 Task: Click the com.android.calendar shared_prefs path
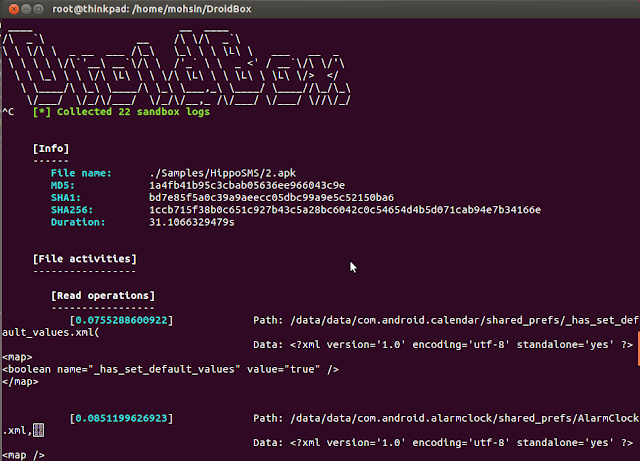(464, 320)
